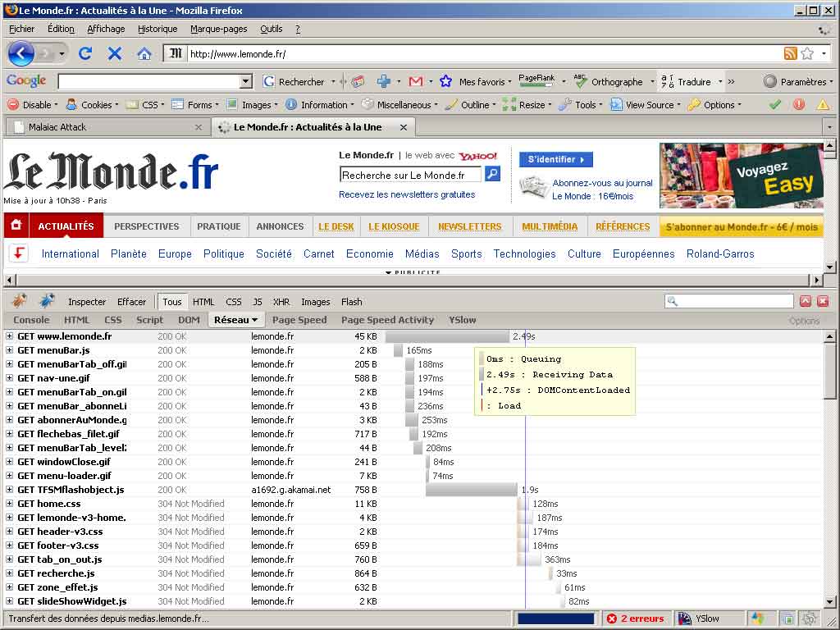Expand the GET menuBar.js request row
This screenshot has width=840, height=630.
pos(9,349)
